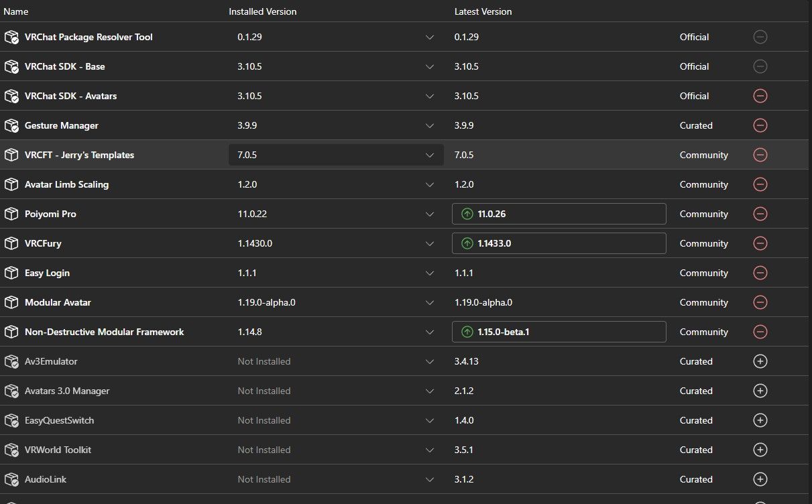The width and height of the screenshot is (812, 504).
Task: Click the Poiyomi Pro package icon
Action: 11,214
